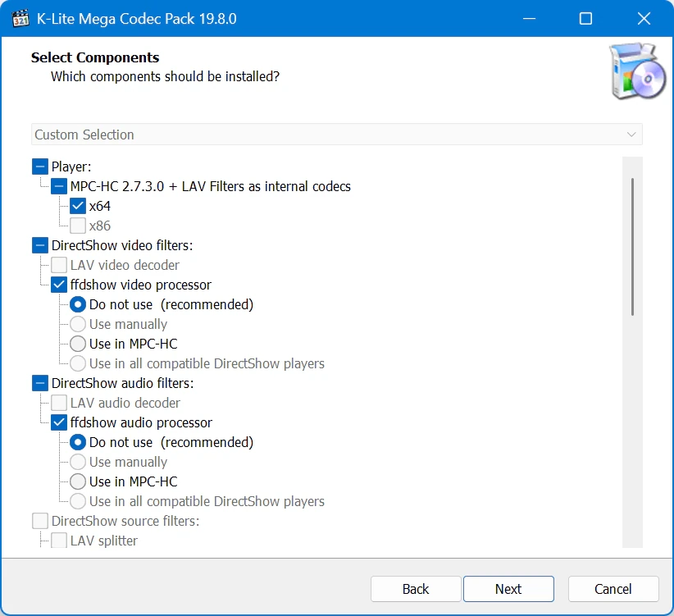Check the LAV video decoder box

(59, 265)
